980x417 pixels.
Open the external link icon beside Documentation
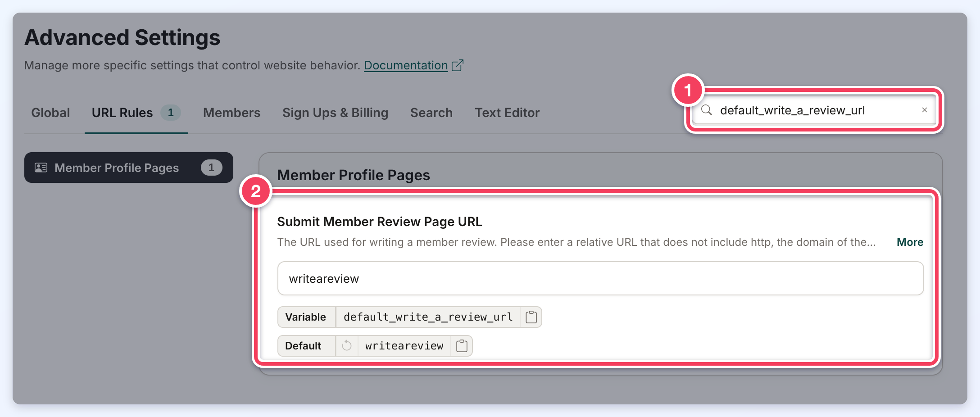coord(458,65)
